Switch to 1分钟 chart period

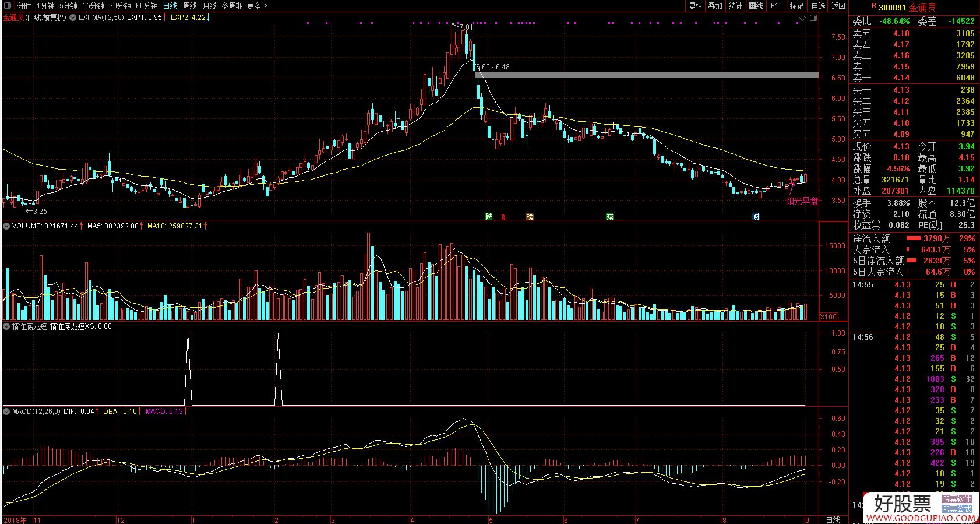coord(45,6)
